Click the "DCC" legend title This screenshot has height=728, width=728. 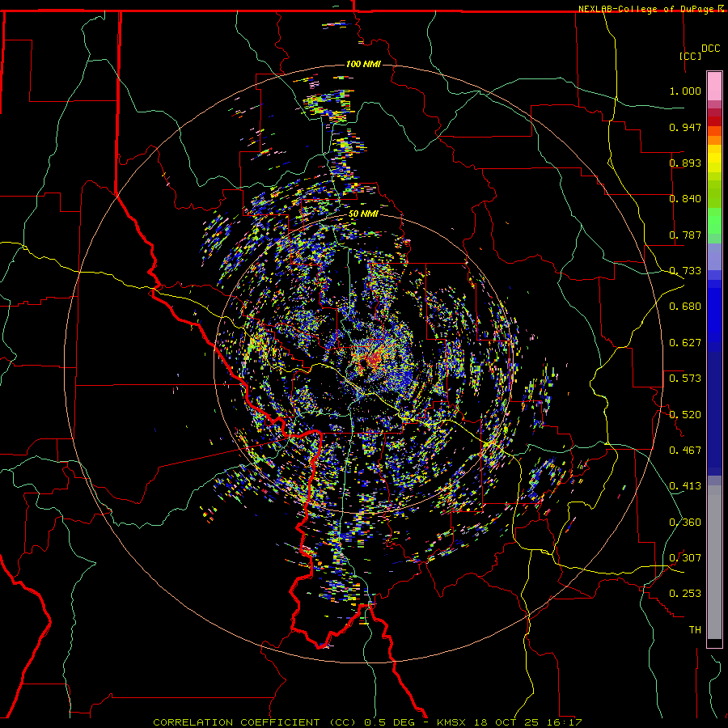[x=710, y=49]
